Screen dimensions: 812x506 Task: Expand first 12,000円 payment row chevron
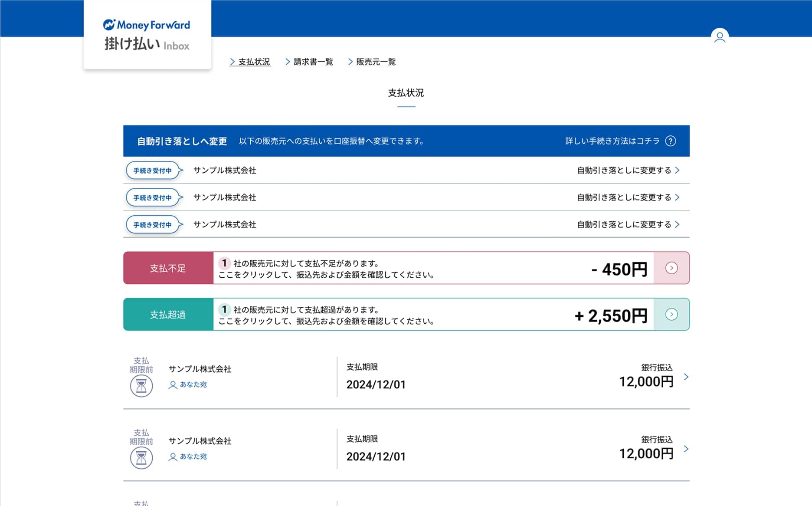pos(686,377)
